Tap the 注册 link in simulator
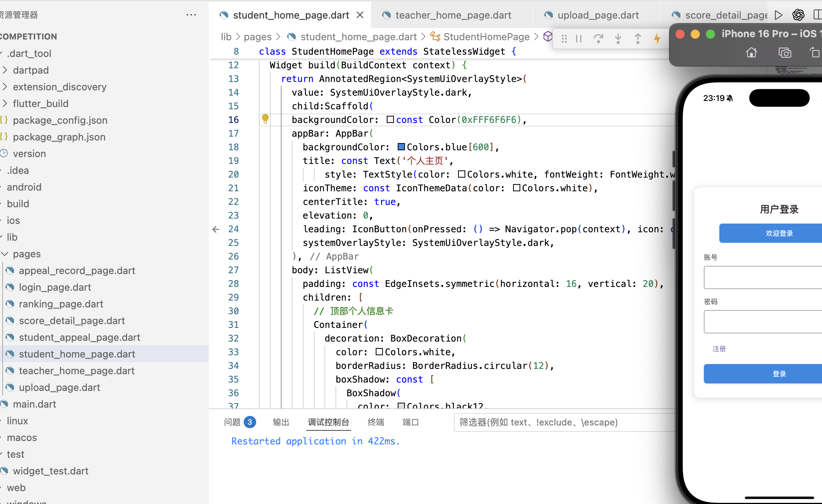 pos(719,349)
